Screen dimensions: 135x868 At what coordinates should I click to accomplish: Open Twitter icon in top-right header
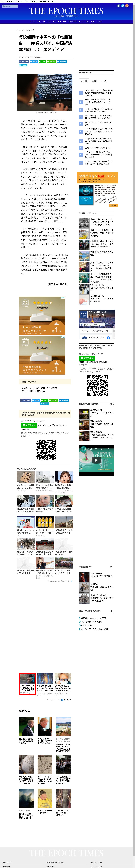(x=123, y=6)
